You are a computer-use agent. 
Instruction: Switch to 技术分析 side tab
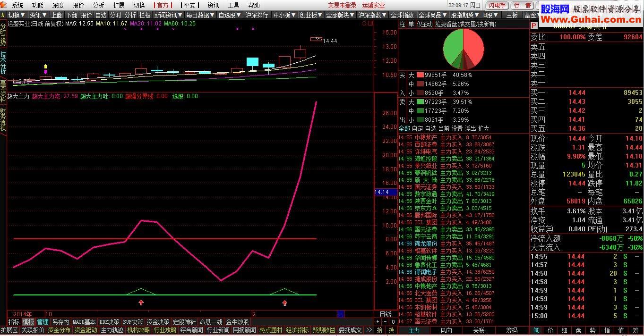tap(3, 62)
